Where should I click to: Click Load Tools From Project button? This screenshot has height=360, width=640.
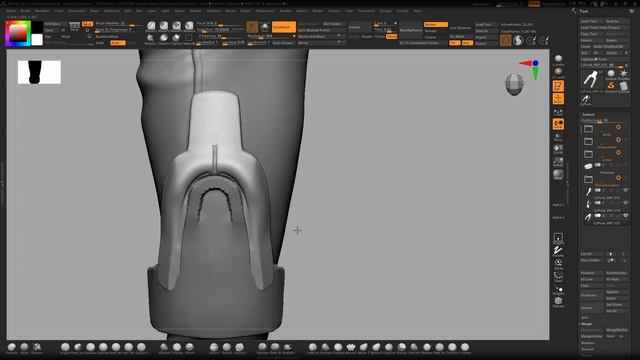604,27
